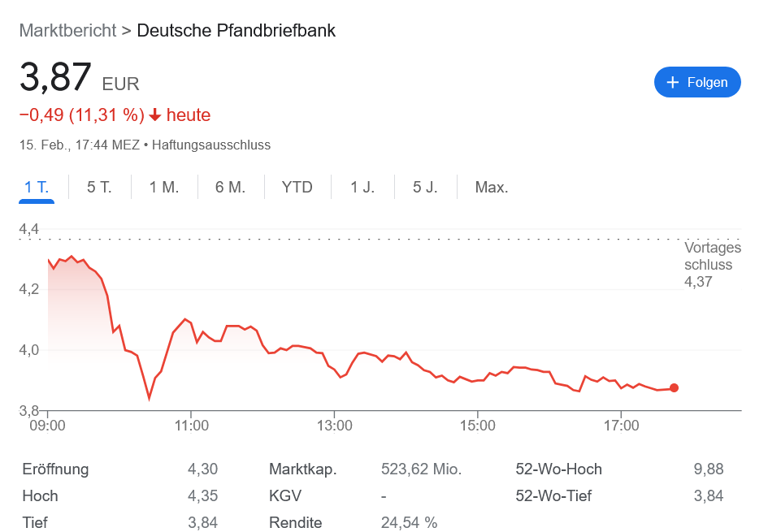Viewport: 781px width, 532px height.
Task: Show the 1 J. yearly chart
Action: pos(362,188)
